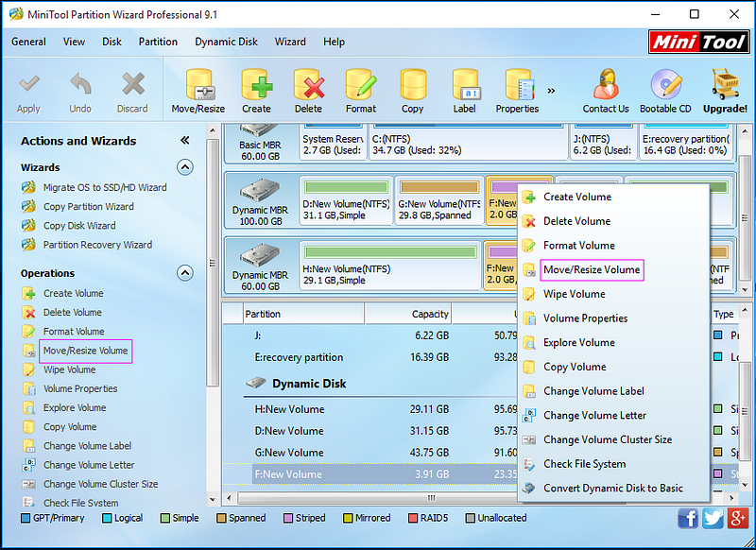
Task: Click the Label toolbar icon
Action: click(465, 85)
